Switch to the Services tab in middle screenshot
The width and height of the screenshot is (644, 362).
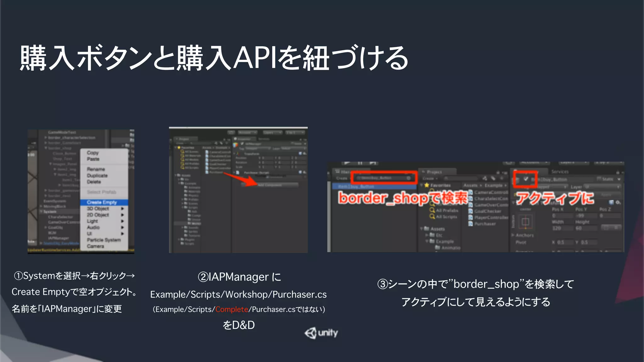coord(264,139)
